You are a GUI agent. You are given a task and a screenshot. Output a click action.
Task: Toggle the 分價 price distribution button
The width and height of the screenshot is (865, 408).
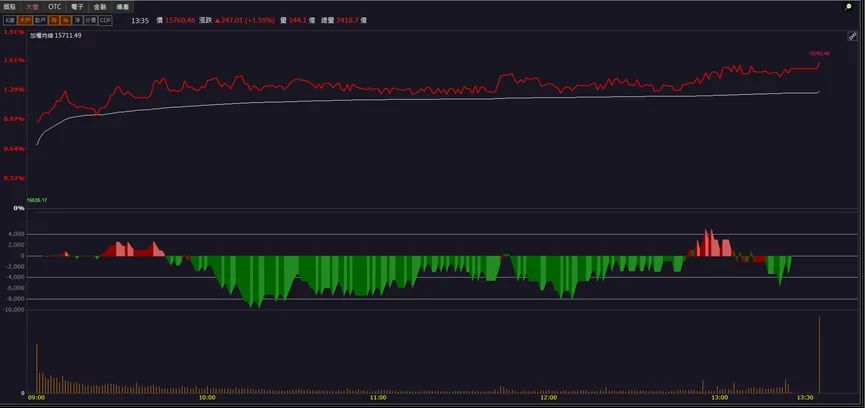(x=90, y=20)
